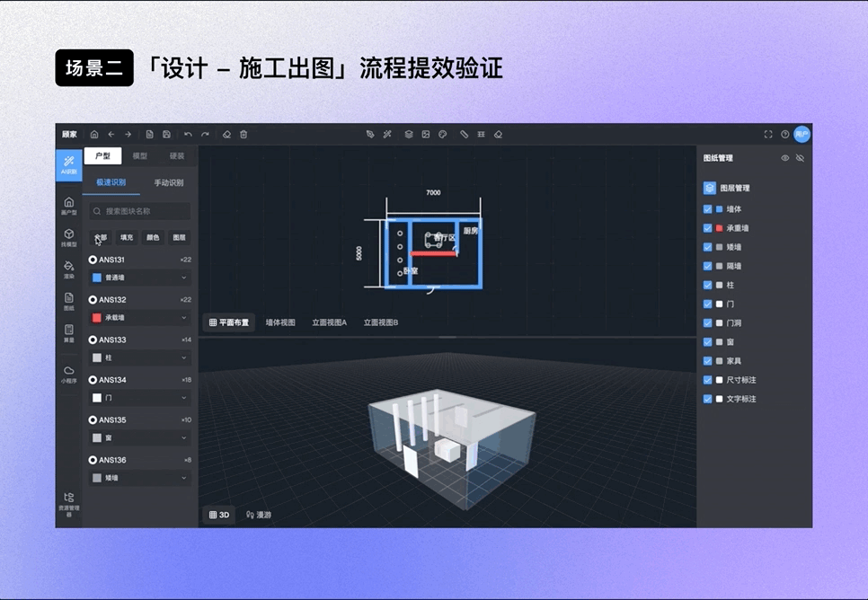Click the 搜索图块名称 search field
This screenshot has width=868, height=600.
coord(140,211)
